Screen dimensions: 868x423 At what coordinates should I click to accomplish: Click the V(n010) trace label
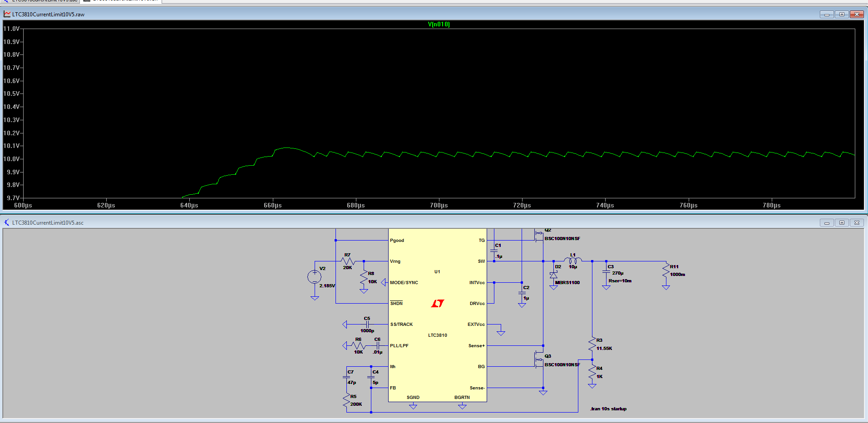pos(439,25)
